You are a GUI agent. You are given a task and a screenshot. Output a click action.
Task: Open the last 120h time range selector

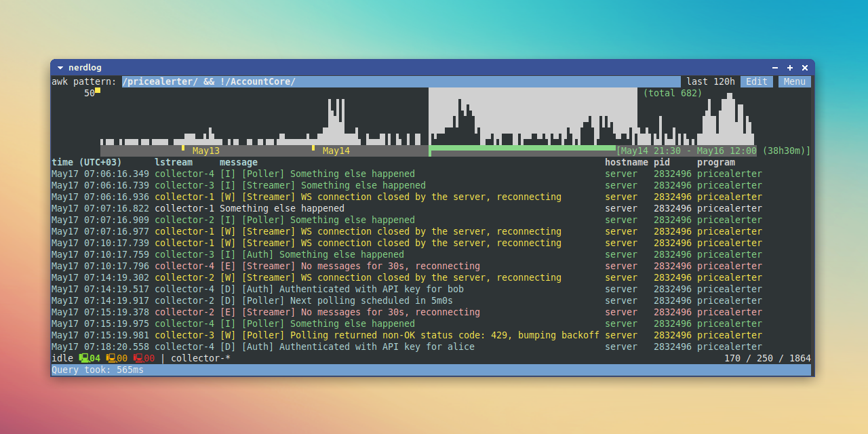(710, 81)
